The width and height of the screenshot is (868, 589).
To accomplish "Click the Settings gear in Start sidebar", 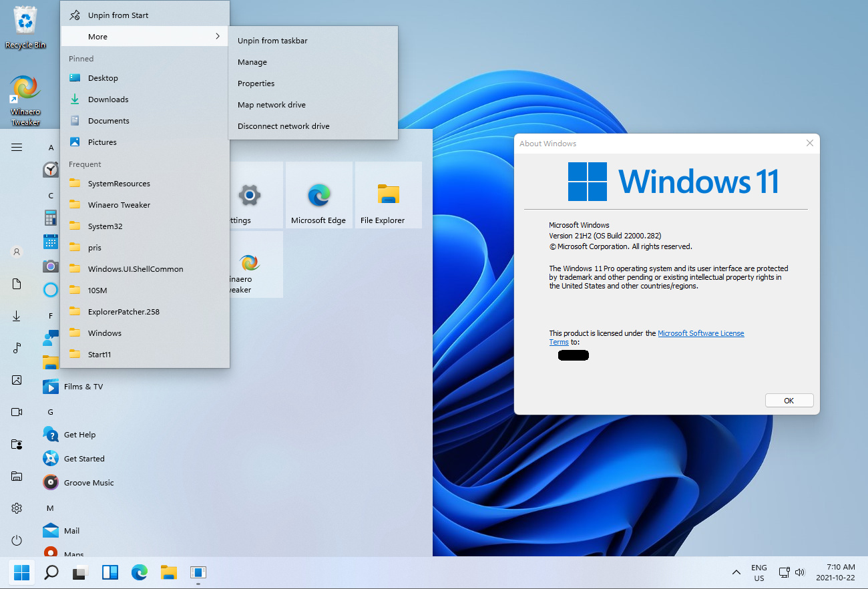I will point(16,508).
